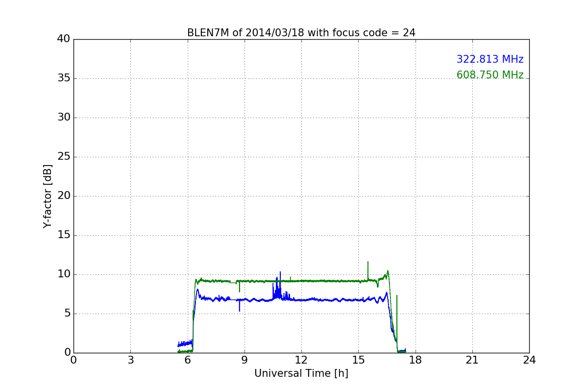This screenshot has height=392, width=588.
Task: Click the x-axis tick label 6
Action: coord(187,360)
